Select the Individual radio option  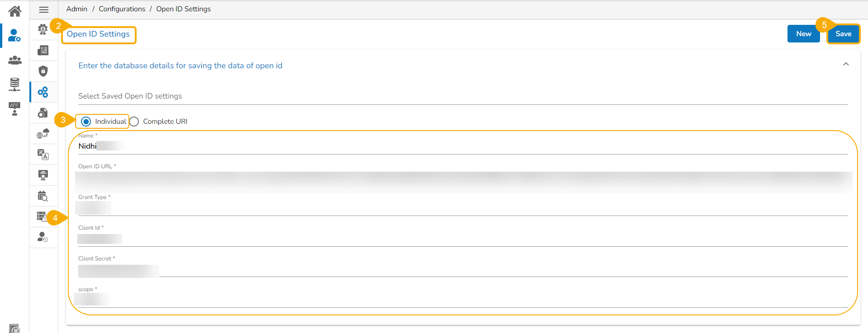86,122
